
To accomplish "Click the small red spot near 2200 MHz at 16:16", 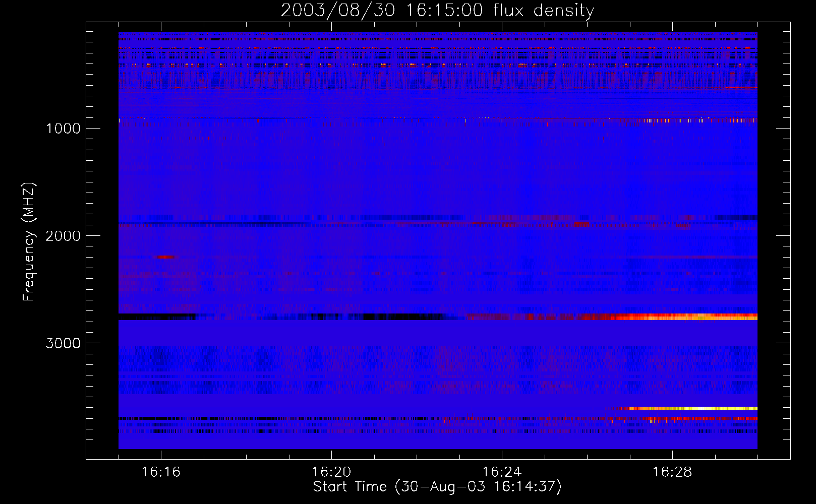I will 165,257.
